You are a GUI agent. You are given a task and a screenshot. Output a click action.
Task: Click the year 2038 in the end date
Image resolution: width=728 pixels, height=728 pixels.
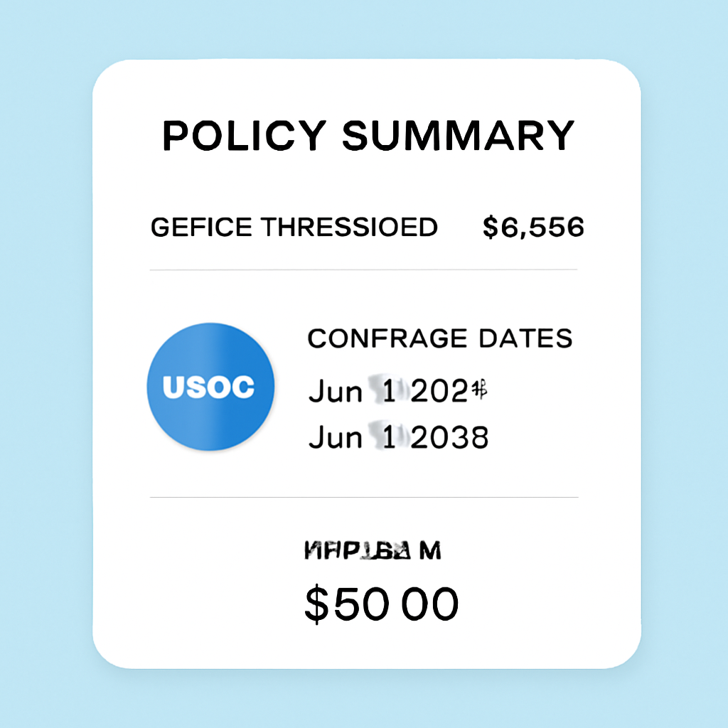click(x=450, y=438)
